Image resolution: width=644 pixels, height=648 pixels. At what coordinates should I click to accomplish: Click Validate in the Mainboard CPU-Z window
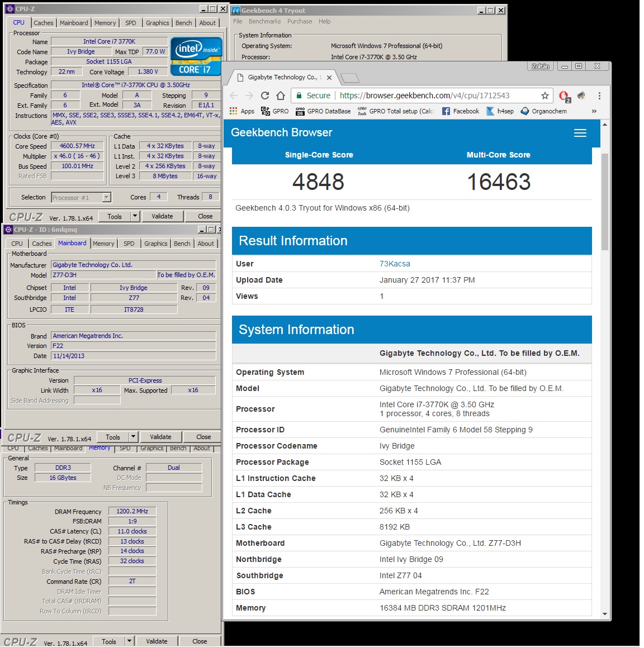(x=160, y=437)
